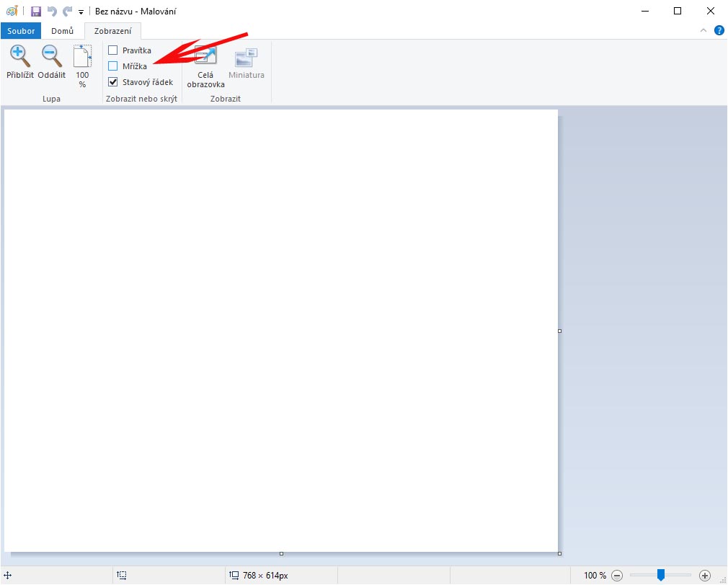Screen dimensions: 728x585
Task: Open Celá obrazovka full screen view
Action: pyautogui.click(x=205, y=58)
